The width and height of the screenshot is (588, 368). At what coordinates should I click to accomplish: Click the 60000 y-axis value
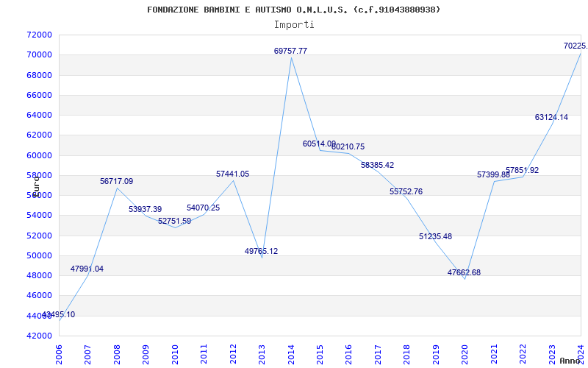[40, 155]
